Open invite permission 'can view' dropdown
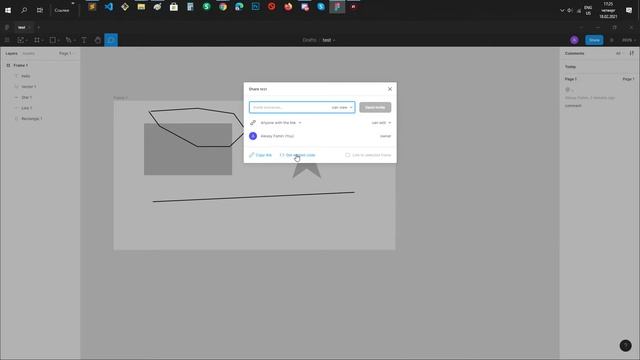This screenshot has width=640, height=360. (342, 107)
